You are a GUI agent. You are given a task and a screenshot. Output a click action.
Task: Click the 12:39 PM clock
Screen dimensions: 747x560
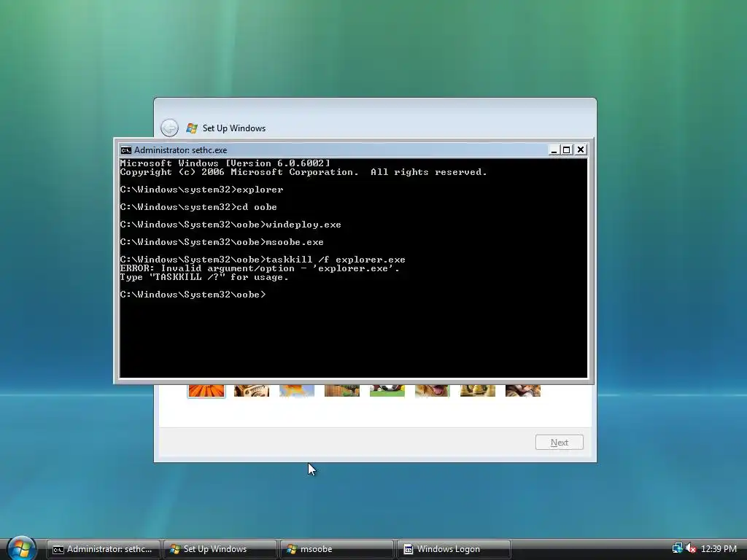pos(719,549)
